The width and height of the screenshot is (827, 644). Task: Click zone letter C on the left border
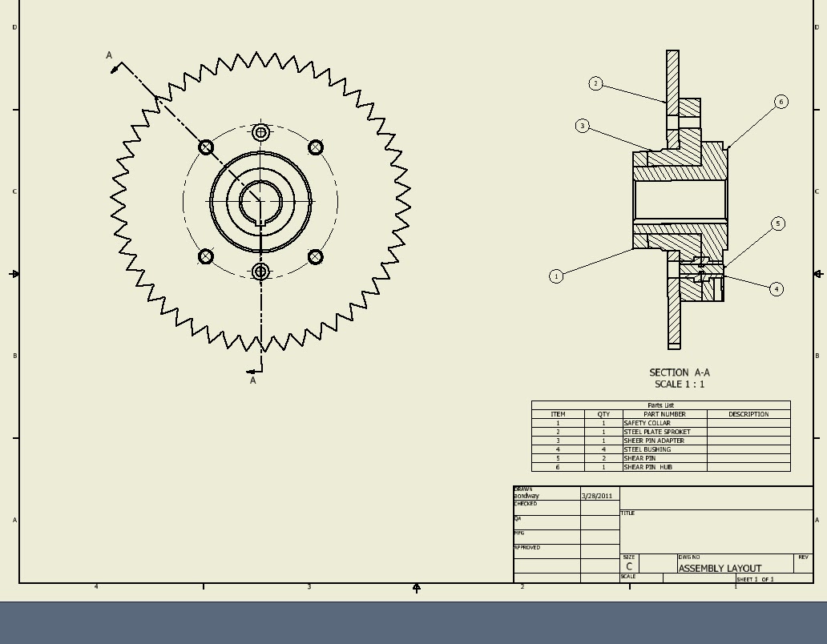click(13, 191)
